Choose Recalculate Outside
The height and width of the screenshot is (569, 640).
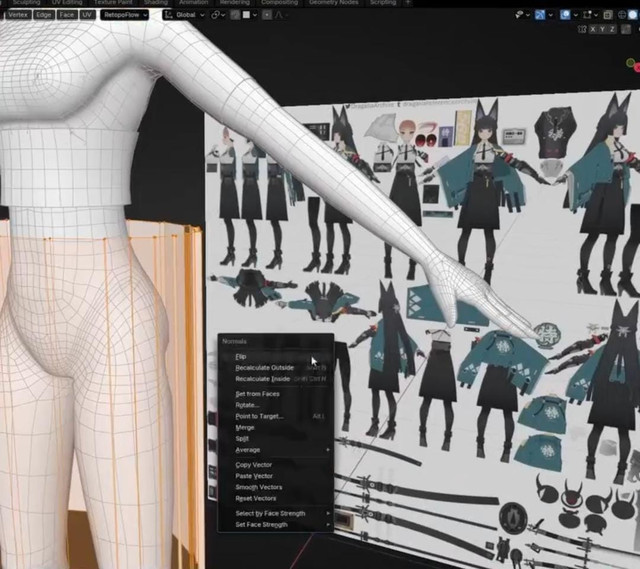(x=276, y=368)
